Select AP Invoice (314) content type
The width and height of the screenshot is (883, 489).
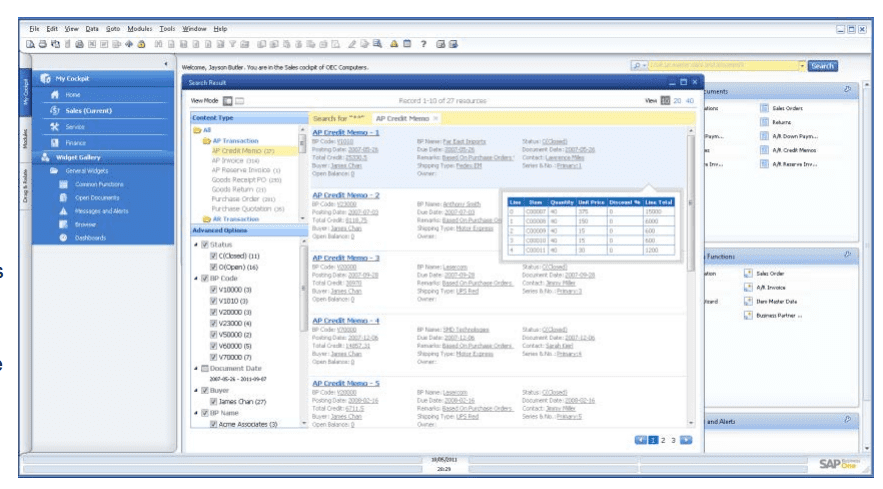click(235, 161)
